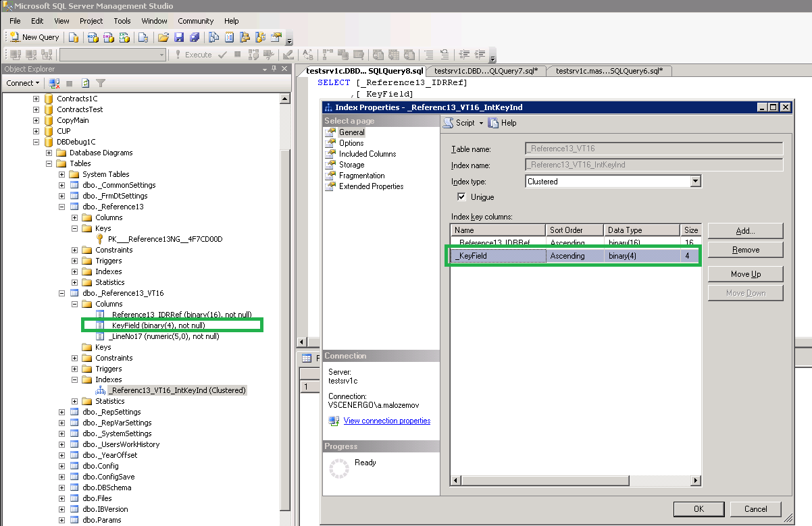Open the Tools menu
This screenshot has width=812, height=526.
tap(122, 21)
